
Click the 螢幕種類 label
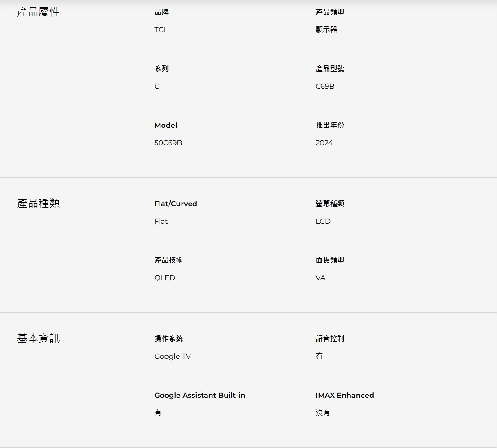[330, 204]
